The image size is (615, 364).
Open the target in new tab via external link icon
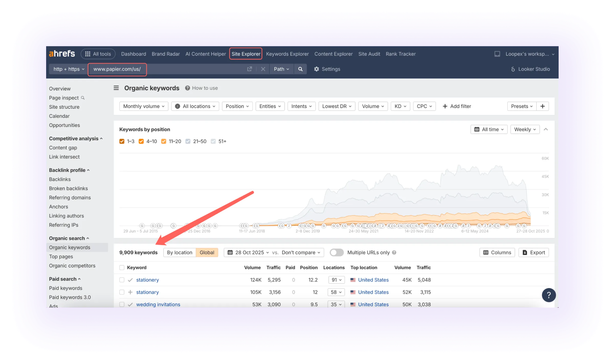point(249,69)
